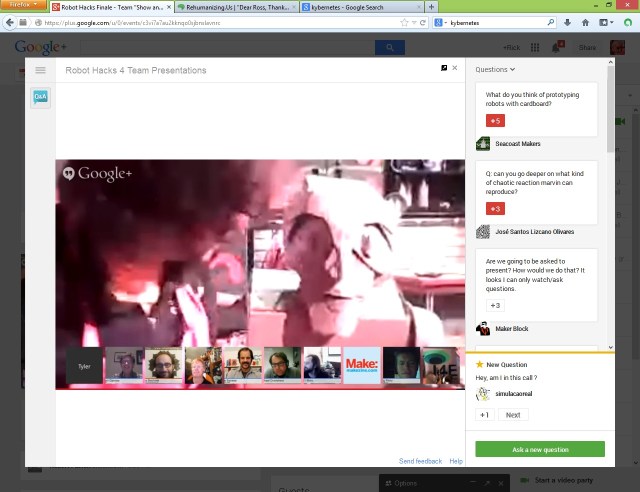This screenshot has width=640, height=492.
Task: Click the Firefox home icon
Action: [586, 21]
